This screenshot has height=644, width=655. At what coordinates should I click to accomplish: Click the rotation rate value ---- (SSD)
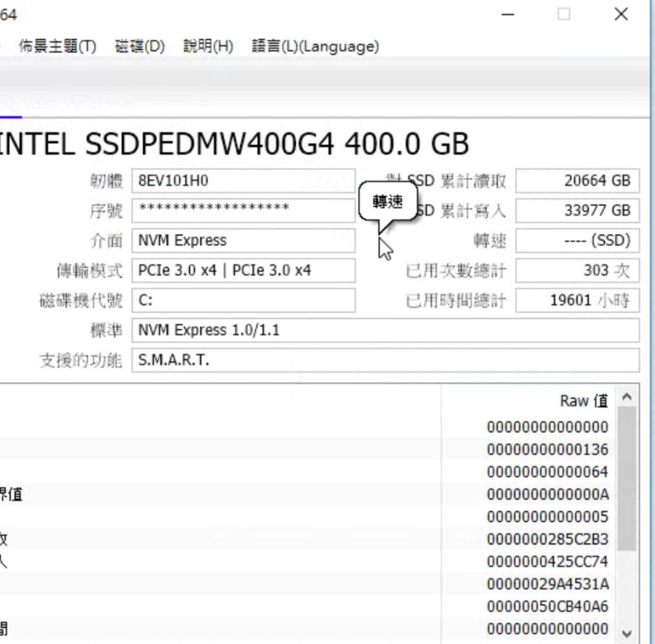pos(577,240)
